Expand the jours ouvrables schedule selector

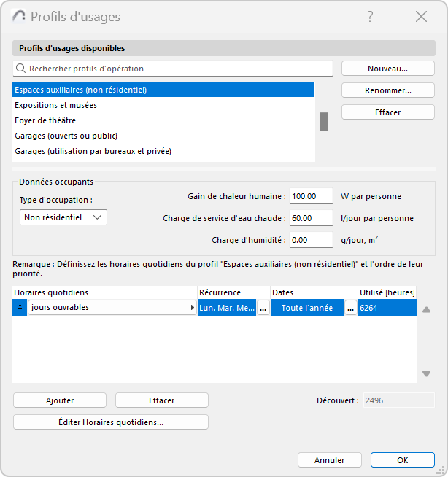pos(193,308)
